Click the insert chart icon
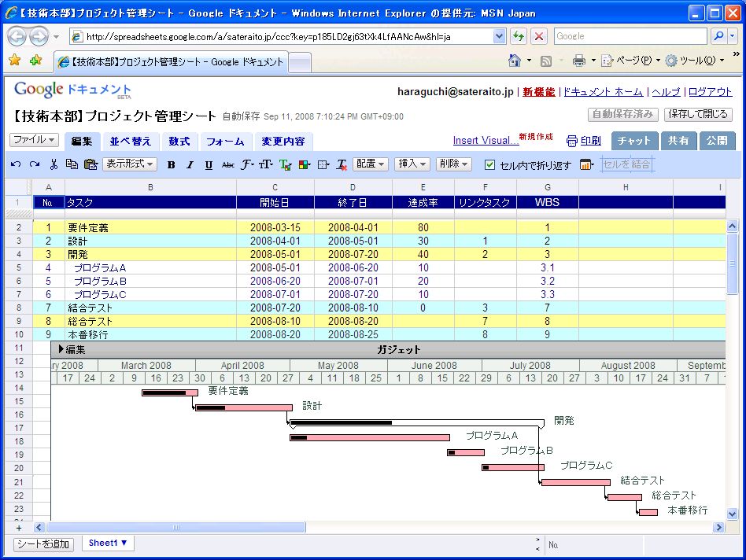 (585, 164)
